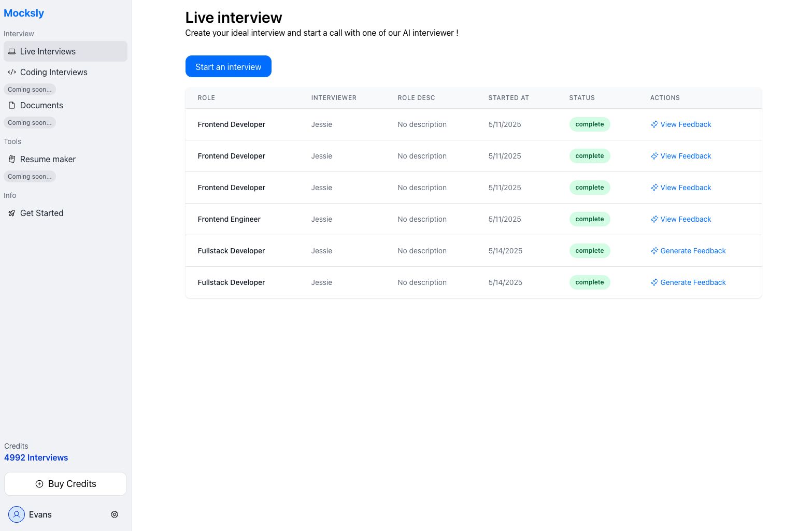Click the Buy Credits button

coord(65,484)
